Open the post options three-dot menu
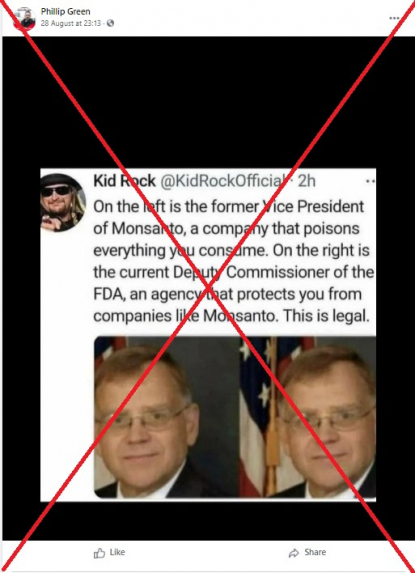The height and width of the screenshot is (573, 415). (394, 18)
